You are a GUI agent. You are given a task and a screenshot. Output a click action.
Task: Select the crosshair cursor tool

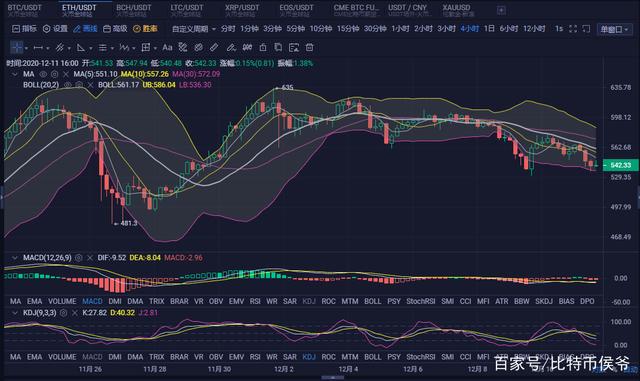(x=17, y=48)
